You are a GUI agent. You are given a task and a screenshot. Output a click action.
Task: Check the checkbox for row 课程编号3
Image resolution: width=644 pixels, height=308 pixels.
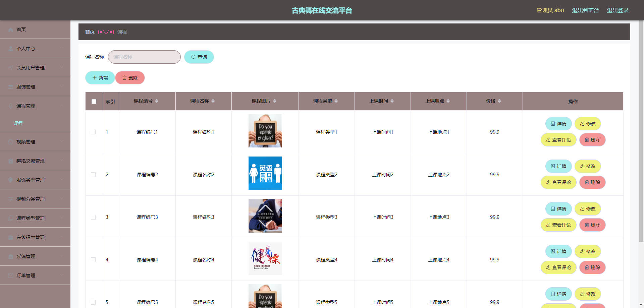tap(93, 217)
